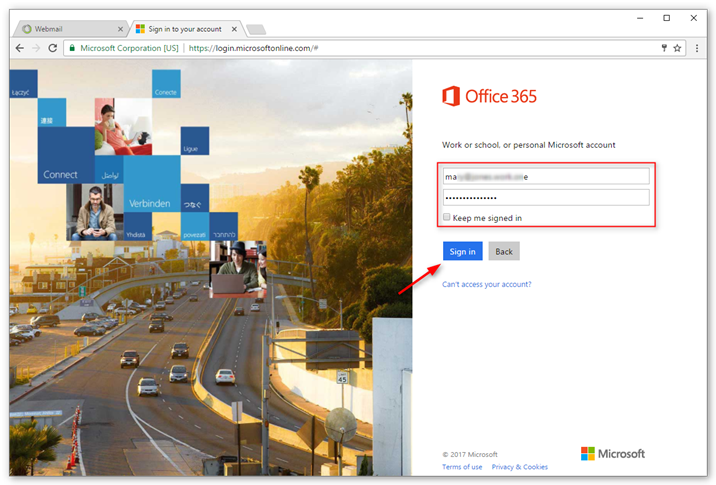Click the browser forward arrow
Viewport: 716px width, 485px height.
[36, 48]
